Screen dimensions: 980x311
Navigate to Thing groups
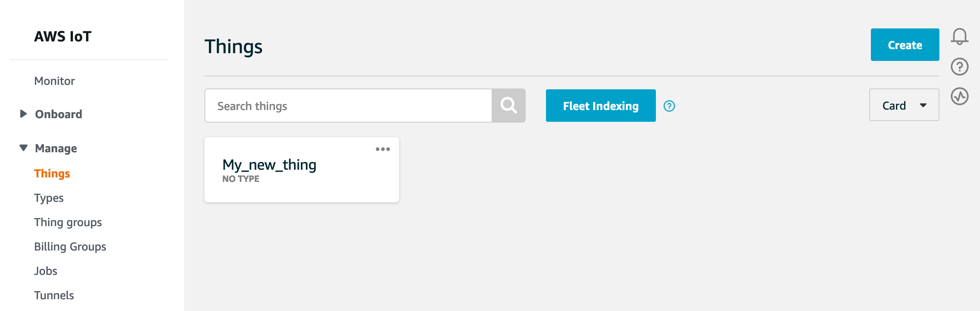(x=68, y=222)
